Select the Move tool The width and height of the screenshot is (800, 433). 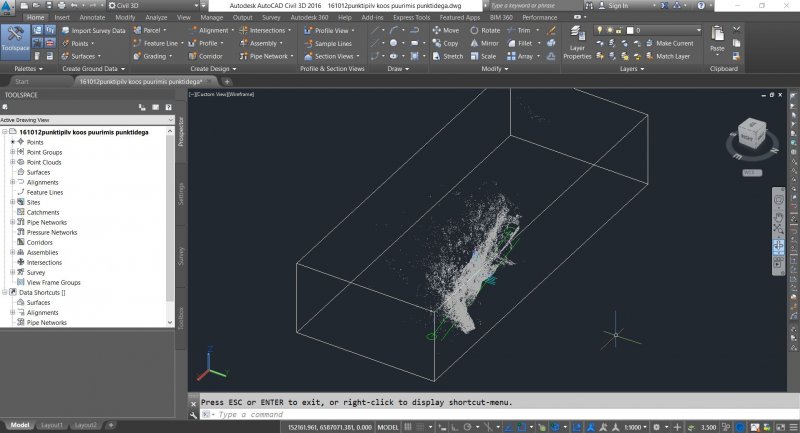pos(445,31)
